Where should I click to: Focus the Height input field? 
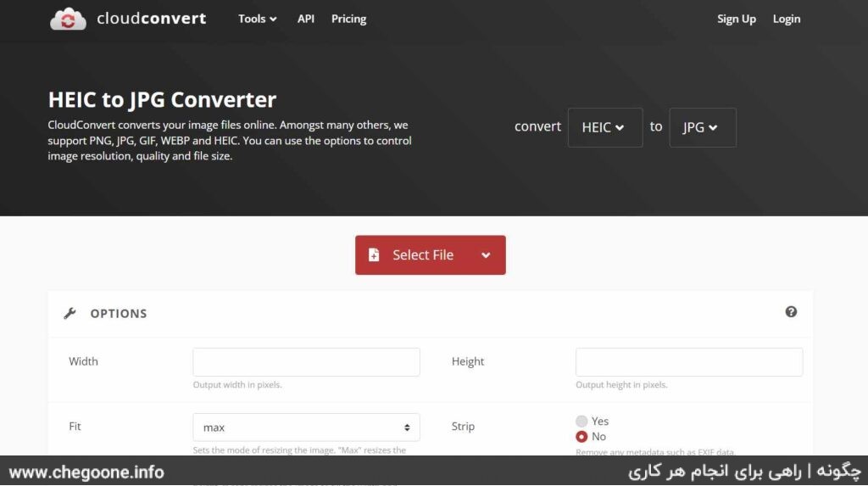pyautogui.click(x=689, y=362)
